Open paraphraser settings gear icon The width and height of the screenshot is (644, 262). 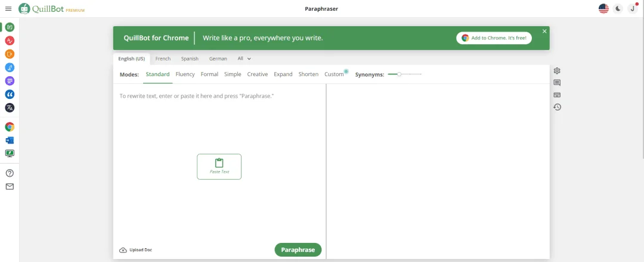click(557, 70)
